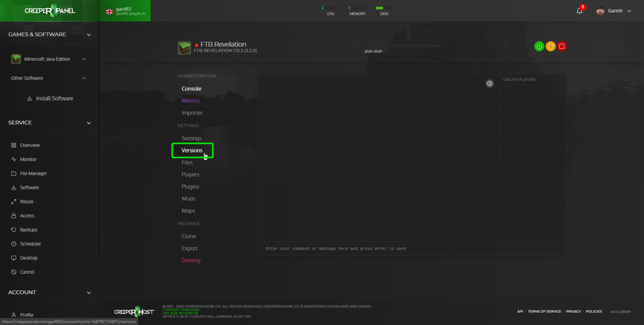Select the Export instance option
The image size is (644, 325).
coord(189,248)
